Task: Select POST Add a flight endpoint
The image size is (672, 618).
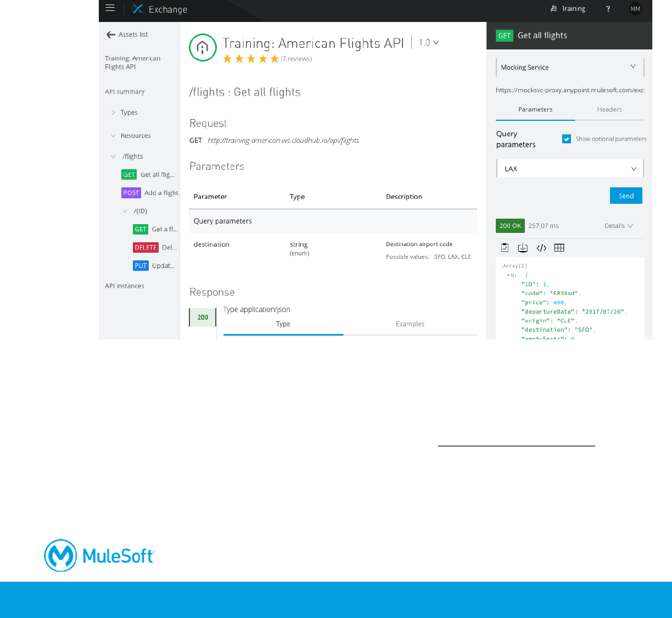Action: [x=150, y=193]
